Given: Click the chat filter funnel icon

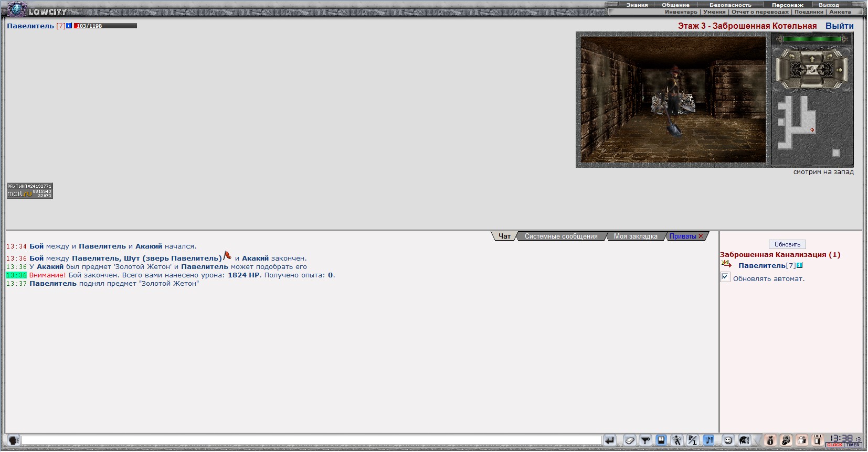Looking at the screenshot, I should coord(645,440).
